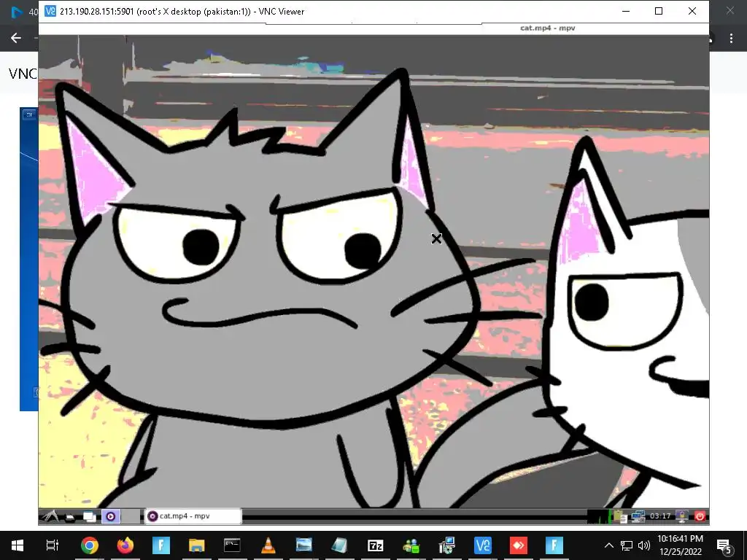Launch Google Chrome from the taskbar
747x560 pixels.
click(x=90, y=545)
